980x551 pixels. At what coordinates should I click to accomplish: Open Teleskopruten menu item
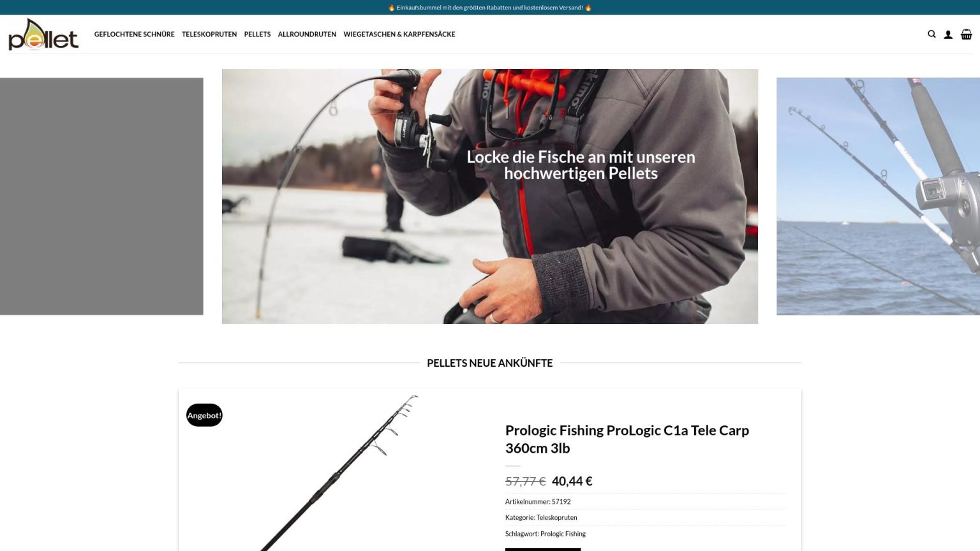pos(209,34)
